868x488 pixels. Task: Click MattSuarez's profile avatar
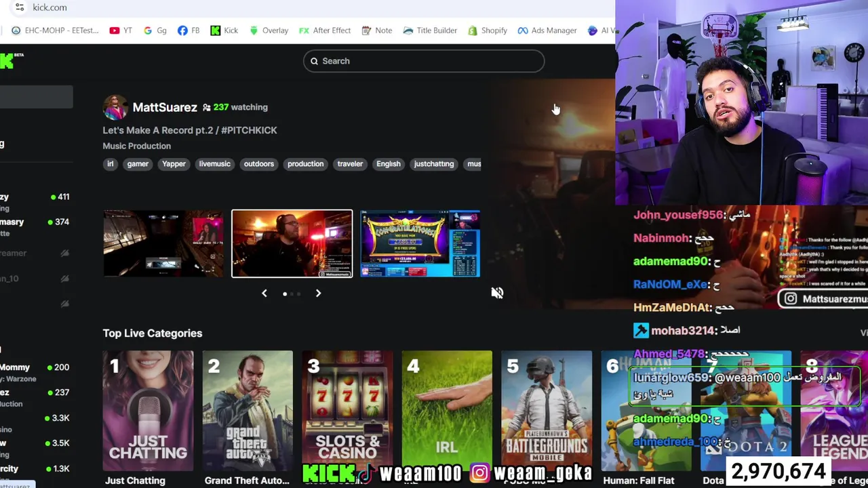click(x=115, y=107)
